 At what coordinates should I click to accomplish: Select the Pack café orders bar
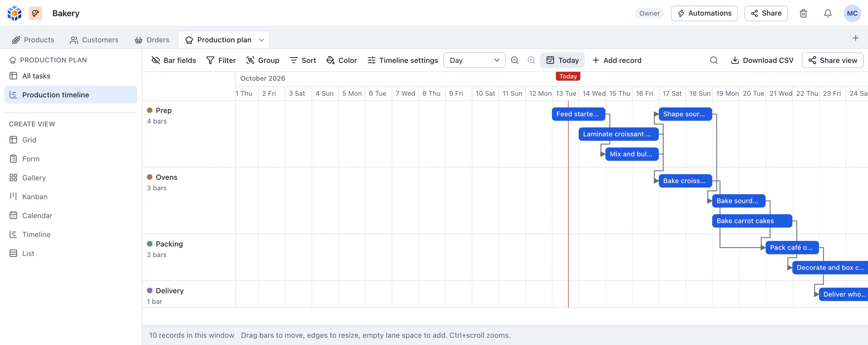[792, 248]
